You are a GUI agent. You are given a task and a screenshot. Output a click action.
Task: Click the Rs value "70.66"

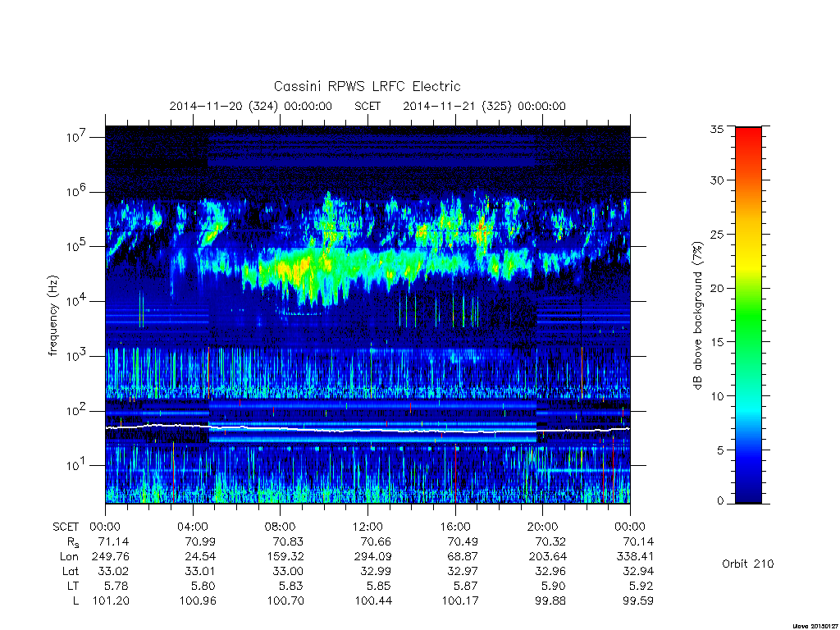(376, 541)
